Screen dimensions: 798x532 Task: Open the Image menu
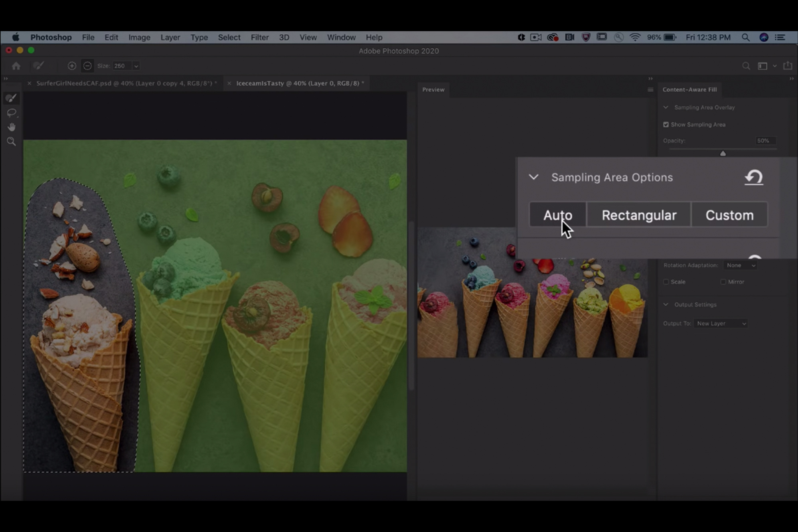point(139,37)
